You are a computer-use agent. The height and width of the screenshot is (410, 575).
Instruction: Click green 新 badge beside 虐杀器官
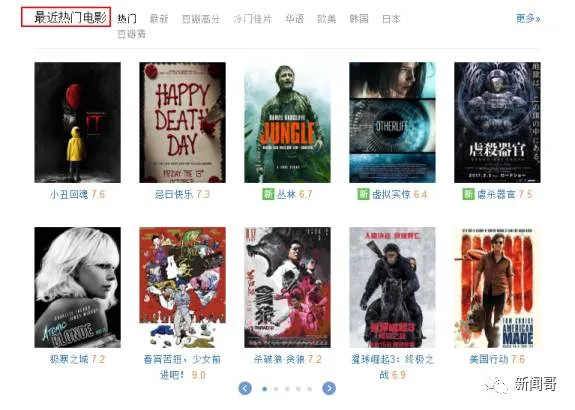468,194
